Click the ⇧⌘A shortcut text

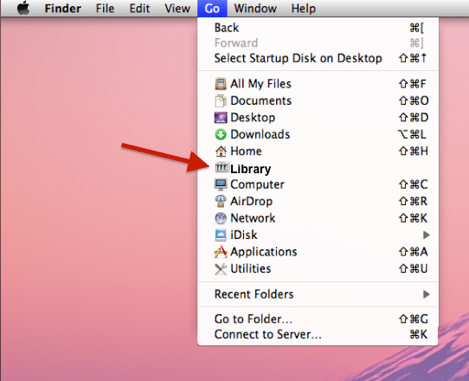(413, 252)
